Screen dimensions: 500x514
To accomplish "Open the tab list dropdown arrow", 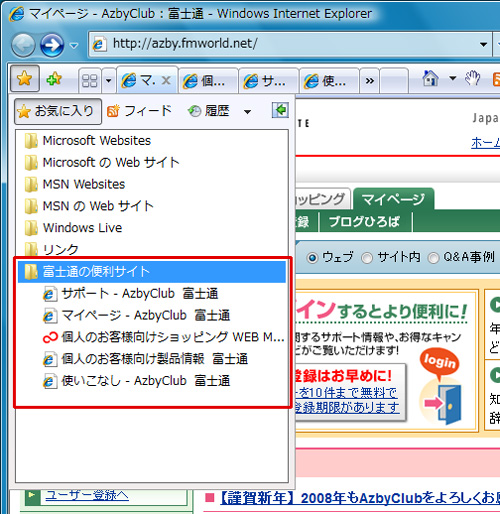I will click(108, 80).
